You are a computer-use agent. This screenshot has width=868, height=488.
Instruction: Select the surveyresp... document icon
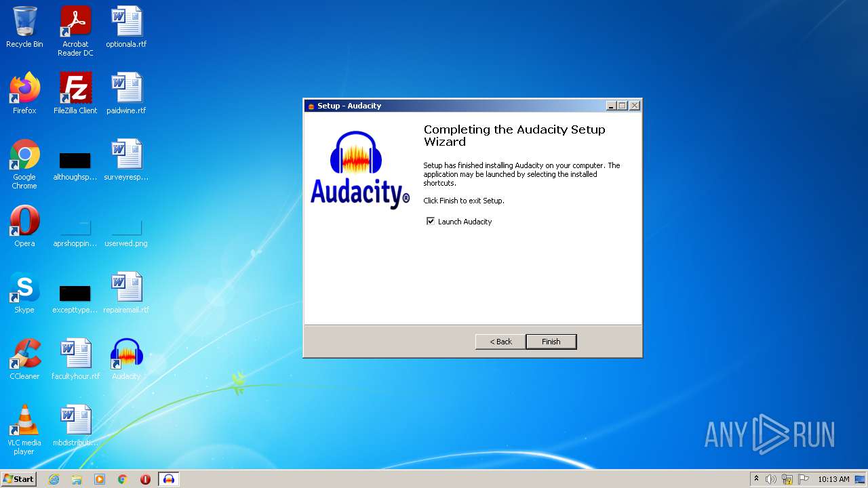tap(126, 161)
